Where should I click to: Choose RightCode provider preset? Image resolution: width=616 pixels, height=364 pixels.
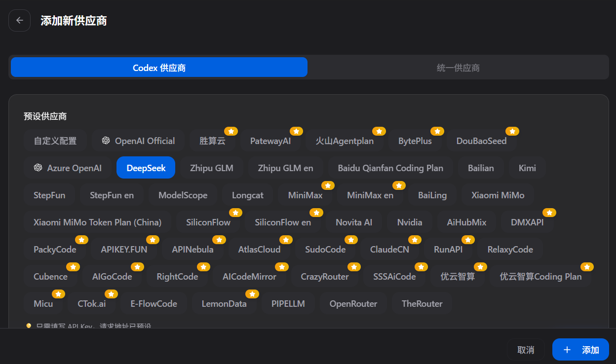coord(177,276)
